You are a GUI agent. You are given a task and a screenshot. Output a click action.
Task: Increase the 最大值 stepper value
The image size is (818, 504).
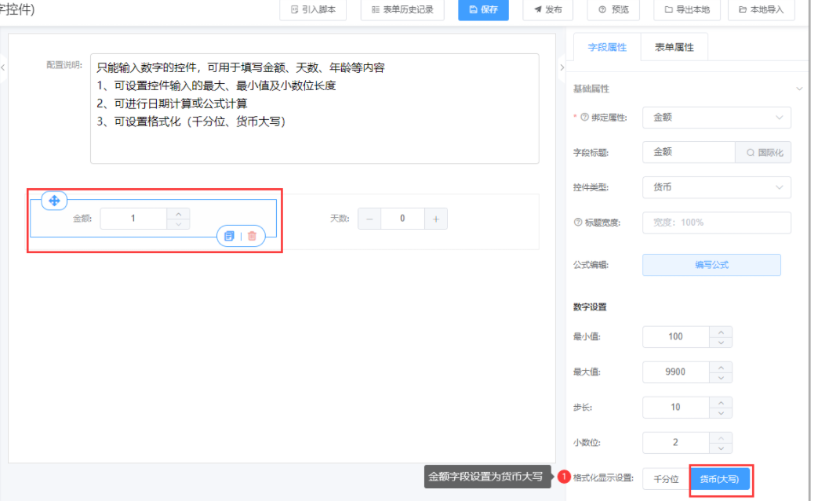pos(720,366)
